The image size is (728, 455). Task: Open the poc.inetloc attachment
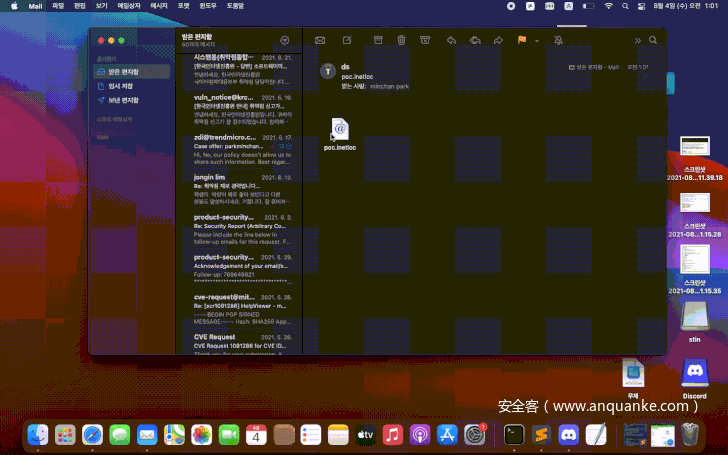[x=340, y=129]
